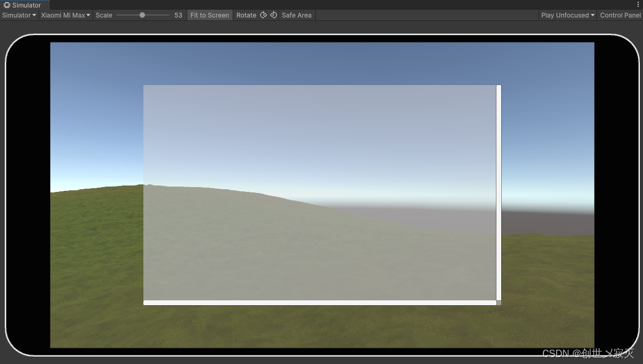643x364 pixels.
Task: Click the scale value showing 53
Action: 178,15
